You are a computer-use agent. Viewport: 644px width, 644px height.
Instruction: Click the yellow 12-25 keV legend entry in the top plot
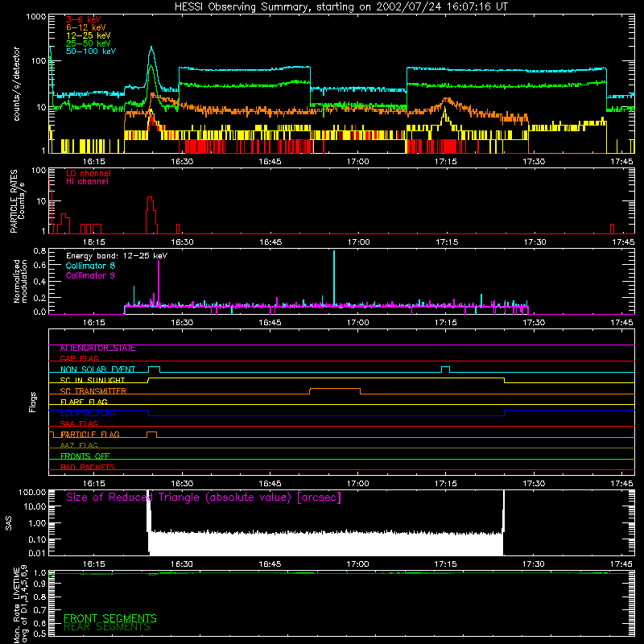89,35
